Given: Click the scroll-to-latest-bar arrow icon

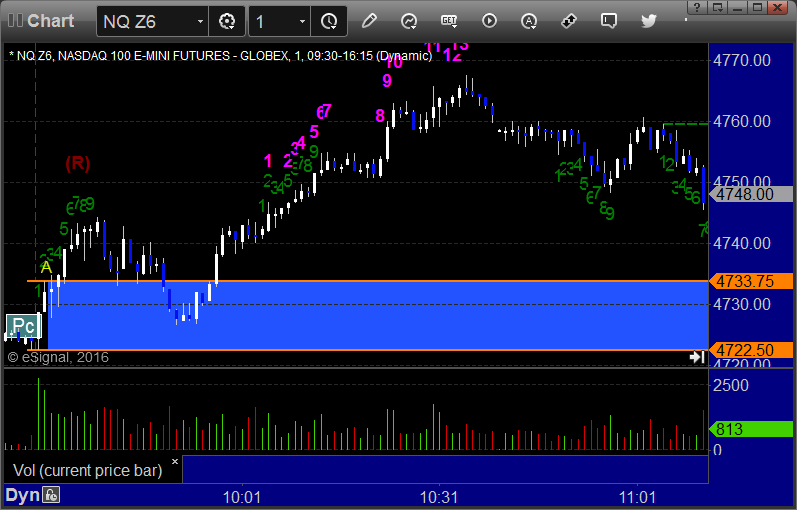Looking at the screenshot, I should pyautogui.click(x=697, y=357).
